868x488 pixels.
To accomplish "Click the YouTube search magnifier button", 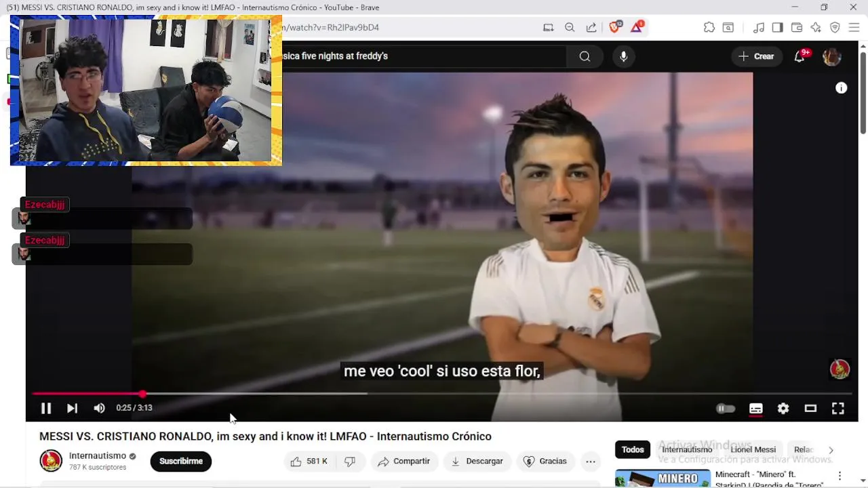I will pyautogui.click(x=585, y=56).
